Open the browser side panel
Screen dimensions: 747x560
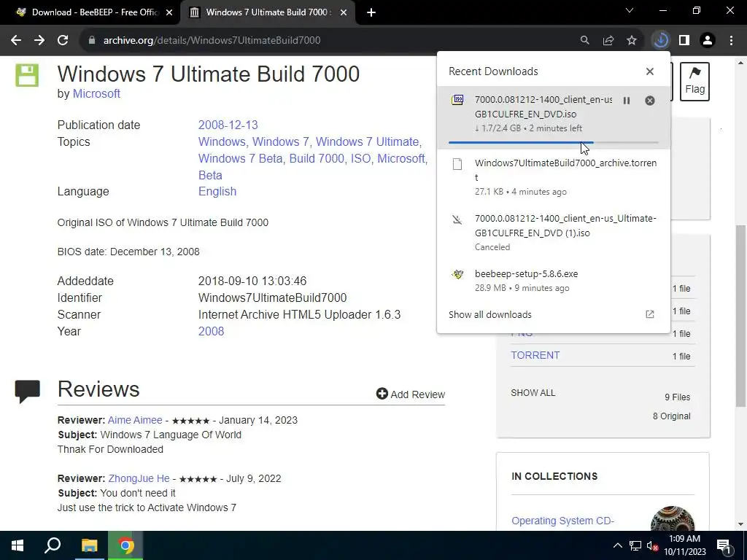click(x=684, y=41)
